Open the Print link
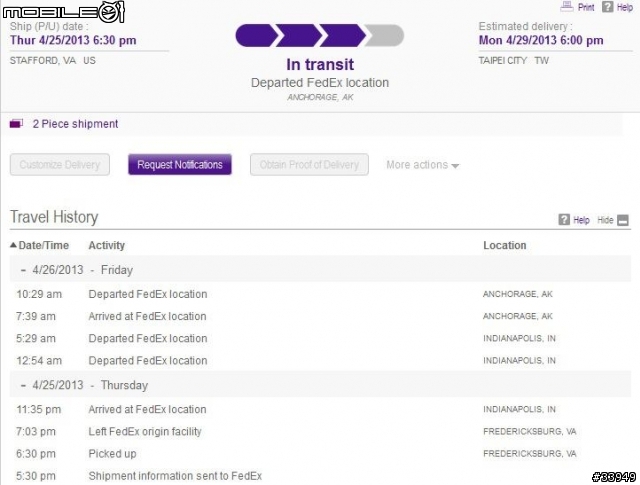 [x=586, y=7]
